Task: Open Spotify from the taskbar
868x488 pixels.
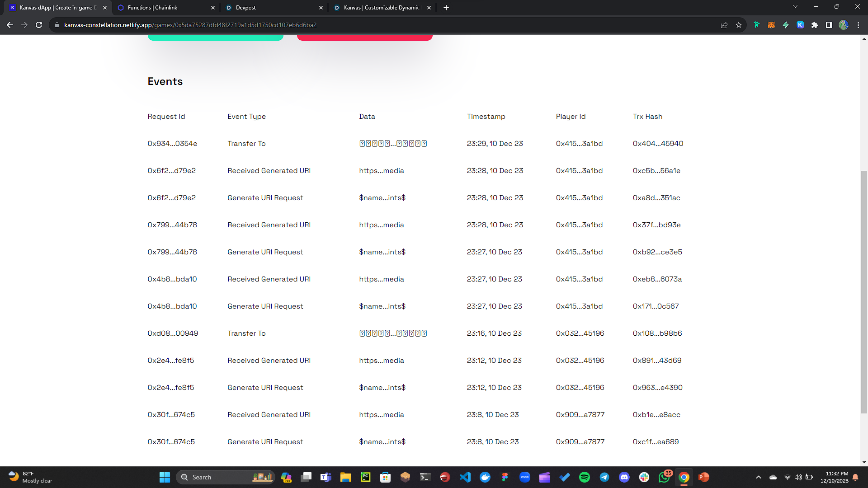Action: (x=585, y=477)
